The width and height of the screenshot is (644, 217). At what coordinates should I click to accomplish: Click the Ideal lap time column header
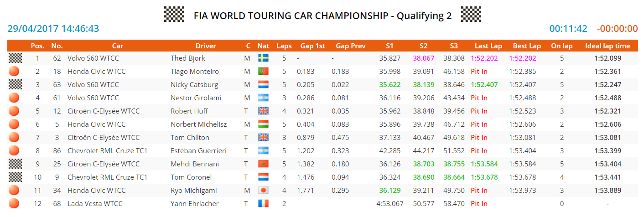pyautogui.click(x=608, y=46)
